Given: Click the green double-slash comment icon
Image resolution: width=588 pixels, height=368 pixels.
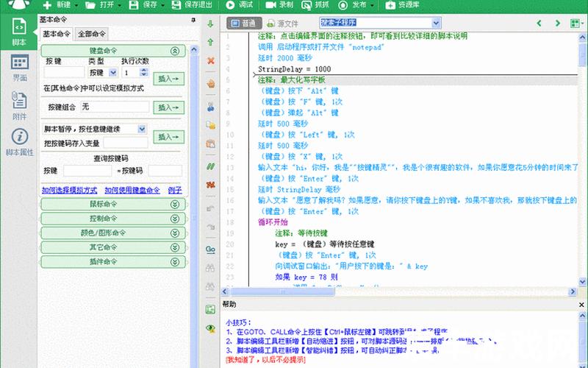Looking at the screenshot, I should pyautogui.click(x=210, y=166).
